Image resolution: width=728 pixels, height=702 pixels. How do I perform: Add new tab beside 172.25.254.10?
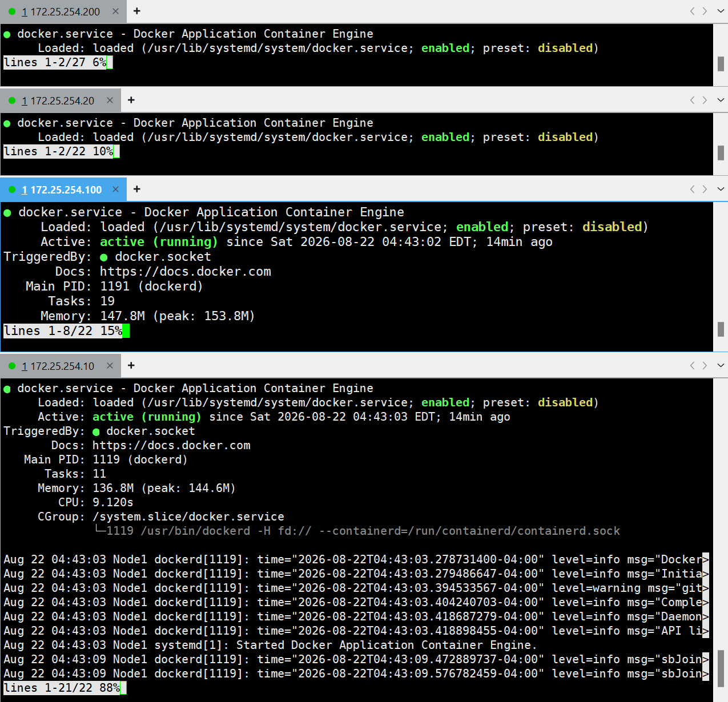131,365
